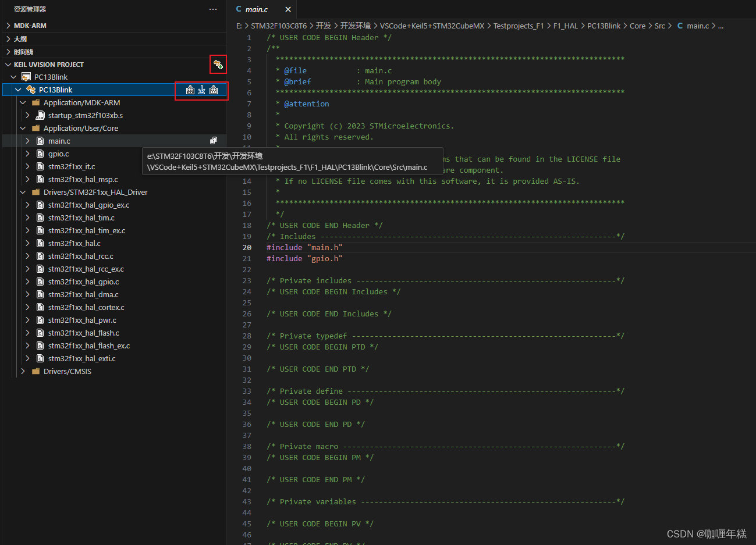The width and height of the screenshot is (756, 545).
Task: Click the startup_stm32f103xb.s ASM file icon
Action: pyautogui.click(x=40, y=115)
